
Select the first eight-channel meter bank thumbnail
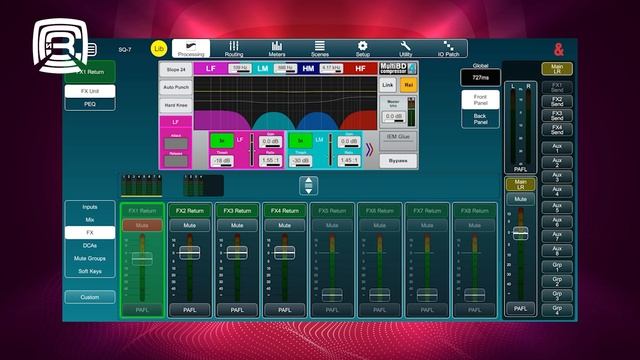click(142, 186)
